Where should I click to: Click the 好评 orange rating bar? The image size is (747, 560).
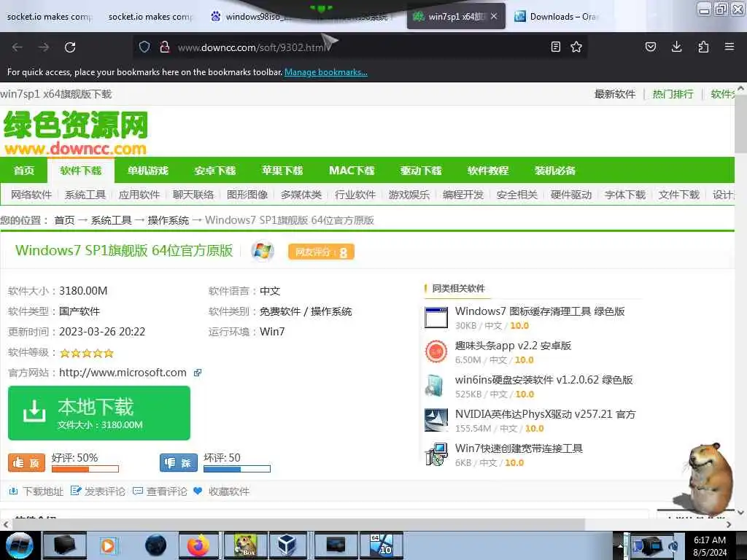[85, 469]
